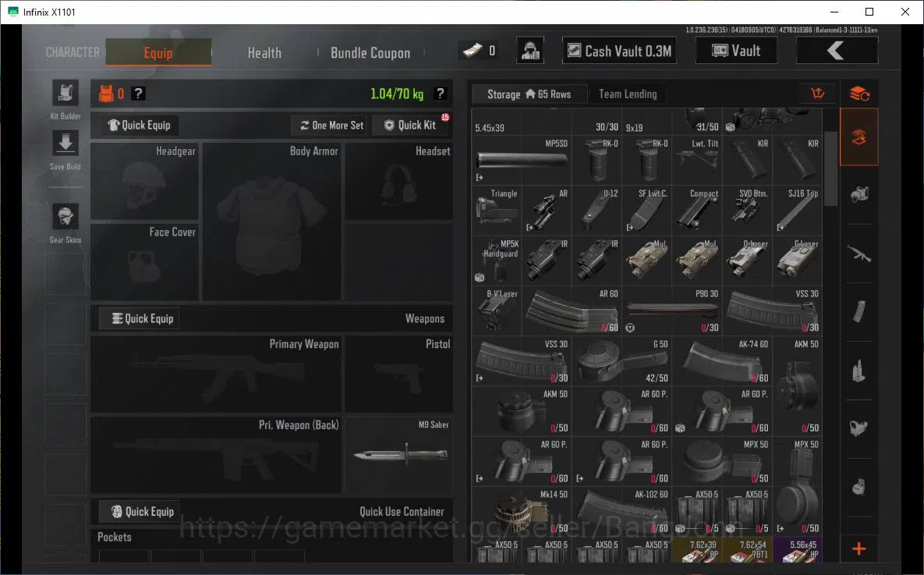Click the sort storage icon

(x=817, y=93)
